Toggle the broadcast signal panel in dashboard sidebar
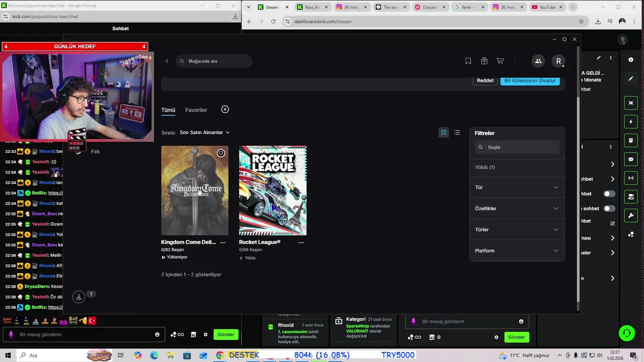Viewport: 644px width, 362px height. pos(631,178)
